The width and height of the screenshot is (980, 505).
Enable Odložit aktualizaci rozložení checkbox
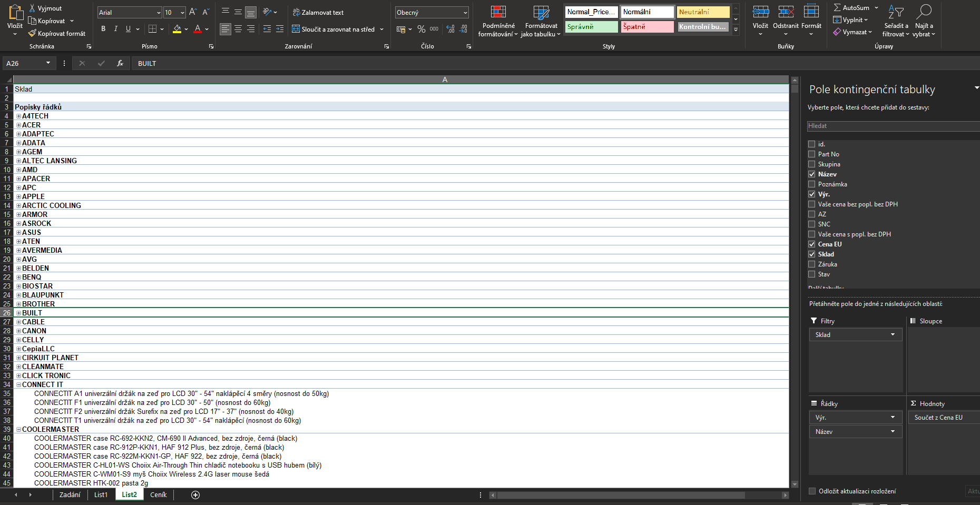[812, 491]
